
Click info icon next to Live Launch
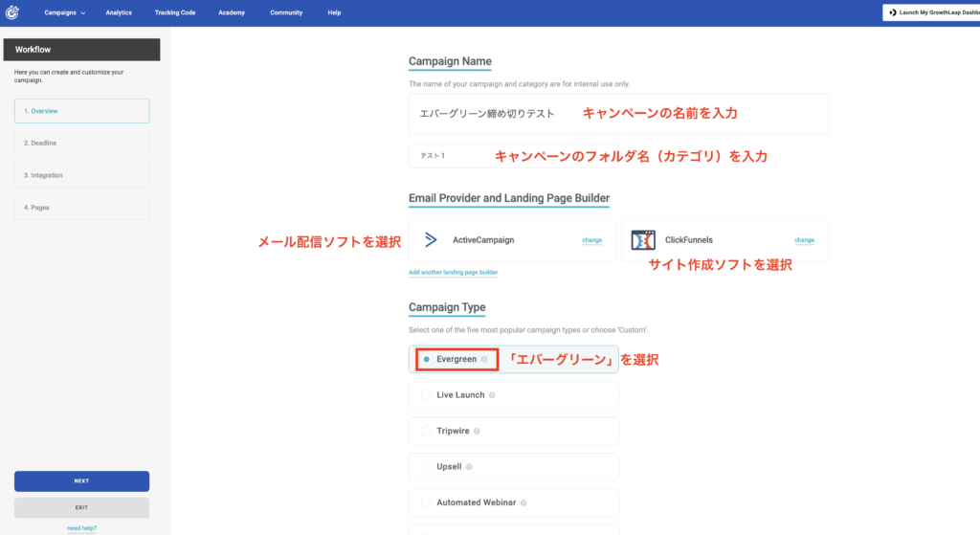(492, 395)
